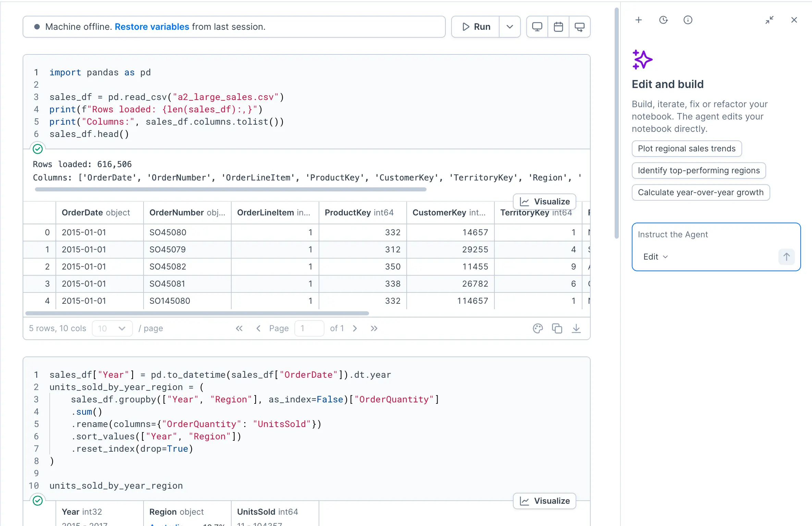Click the OrderLineItem column header
The image size is (812, 526).
[275, 213]
